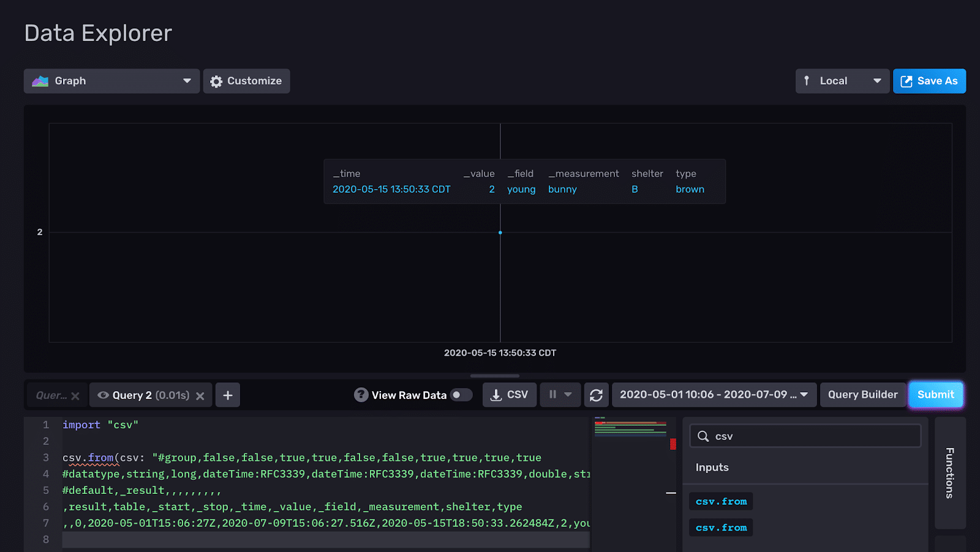Click the resize handle above query editor
980x552 pixels.
coord(495,376)
